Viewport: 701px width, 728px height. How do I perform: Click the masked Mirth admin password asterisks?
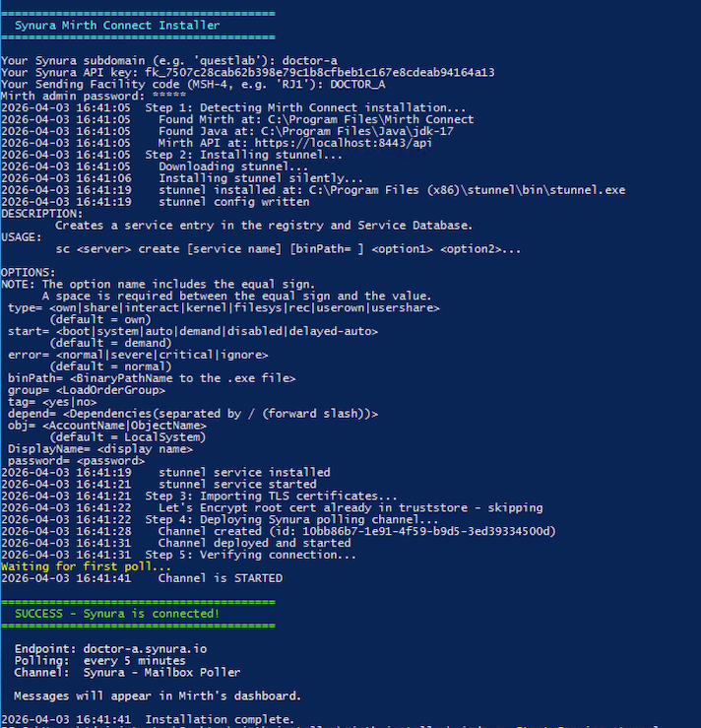pos(169,97)
